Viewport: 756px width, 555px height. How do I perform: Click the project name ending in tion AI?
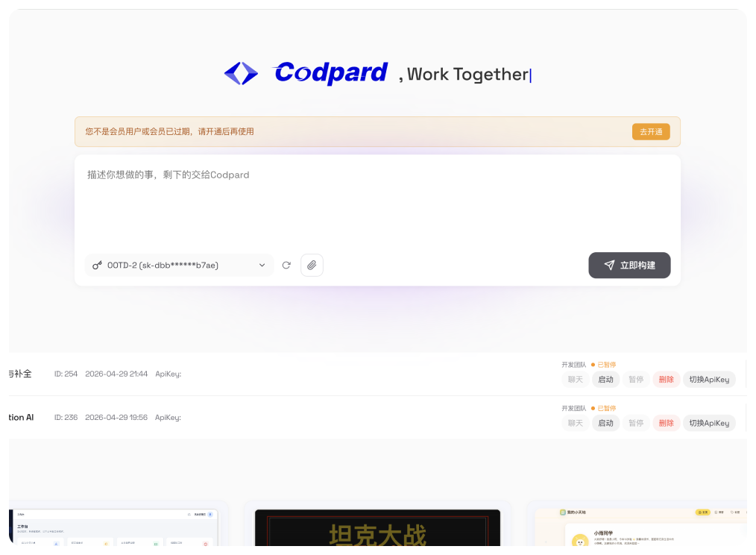pyautogui.click(x=21, y=417)
